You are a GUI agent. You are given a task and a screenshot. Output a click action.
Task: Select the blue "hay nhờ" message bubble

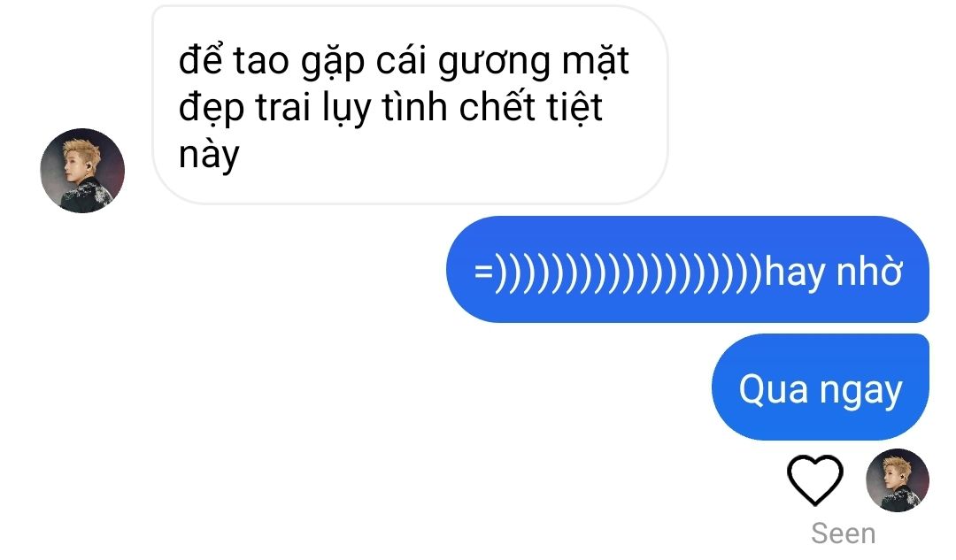688,269
